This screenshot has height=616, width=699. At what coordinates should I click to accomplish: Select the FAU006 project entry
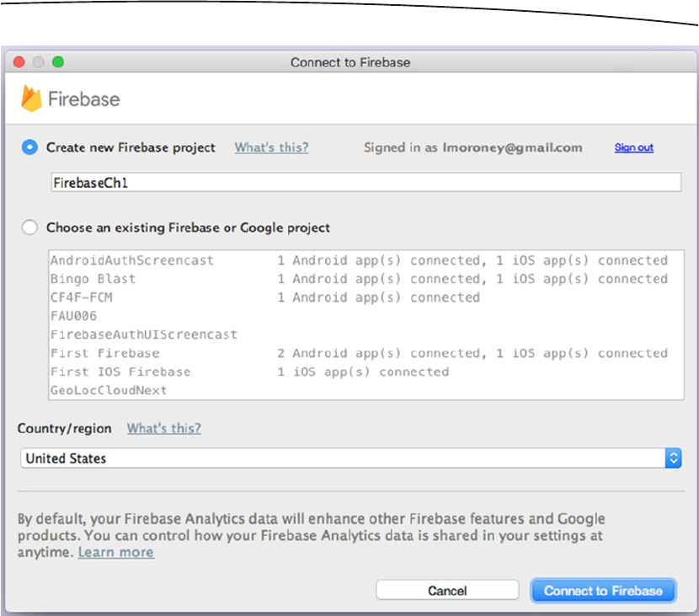coord(73,316)
